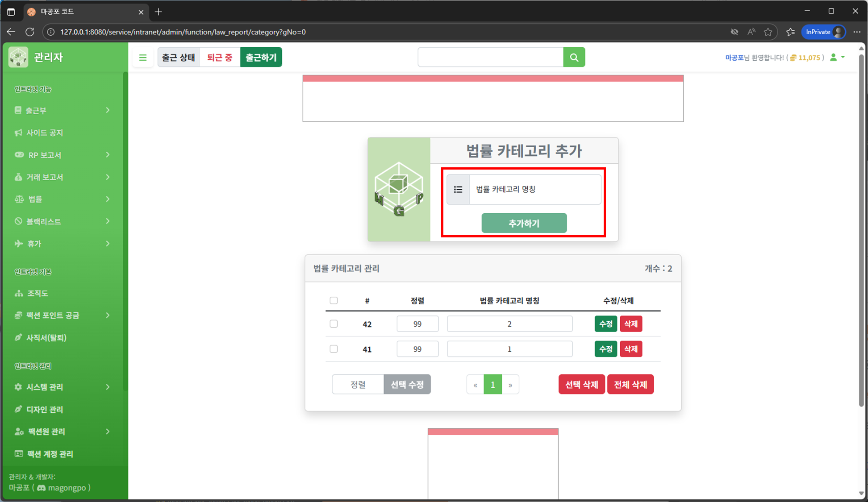Viewport: 868px width, 502px height.
Task: Click the 법률 카테고리 명칭 input field
Action: click(x=535, y=190)
